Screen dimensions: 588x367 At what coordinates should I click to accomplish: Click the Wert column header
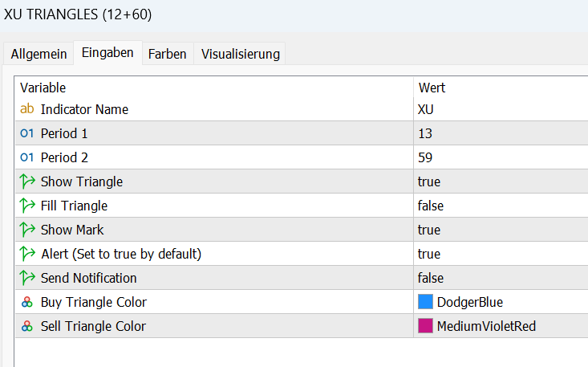[432, 88]
